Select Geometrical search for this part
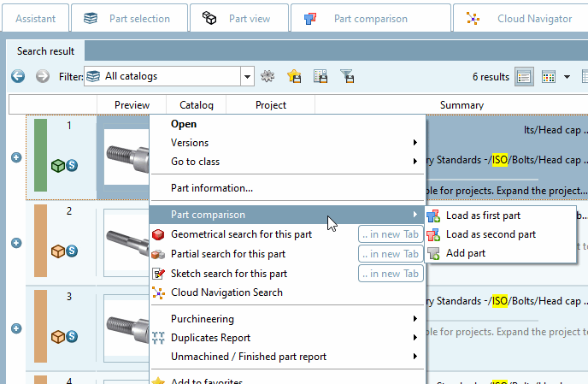Image resolution: width=588 pixels, height=384 pixels. coord(241,234)
